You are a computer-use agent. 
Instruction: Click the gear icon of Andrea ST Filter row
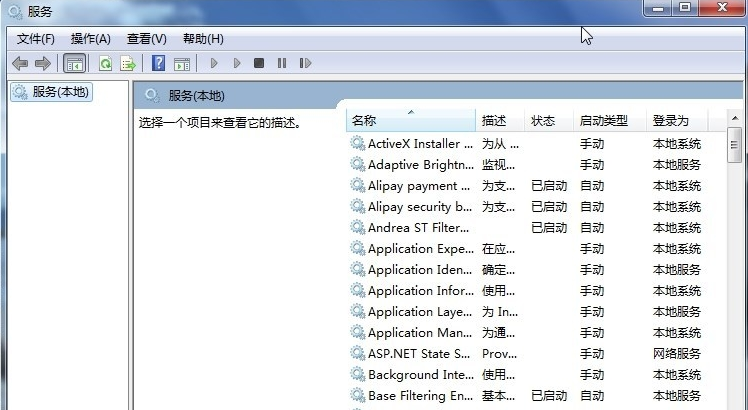[x=357, y=227]
